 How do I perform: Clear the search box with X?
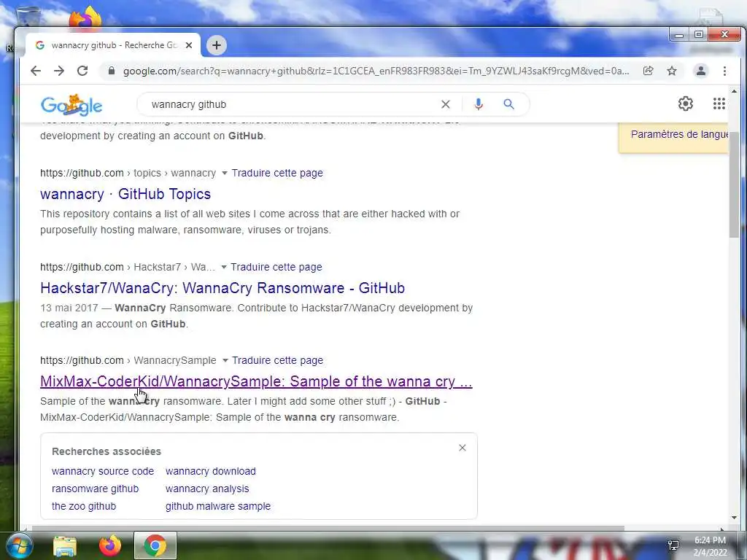[x=446, y=104]
